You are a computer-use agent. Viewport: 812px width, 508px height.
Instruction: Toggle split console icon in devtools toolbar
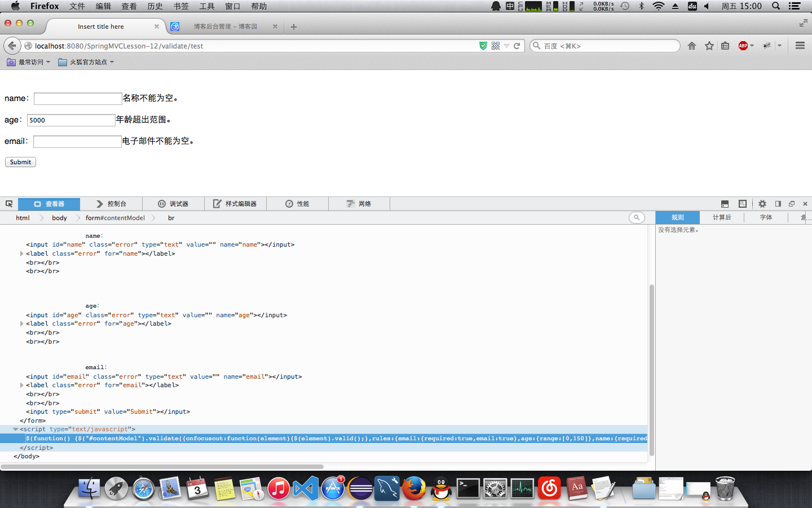point(725,204)
